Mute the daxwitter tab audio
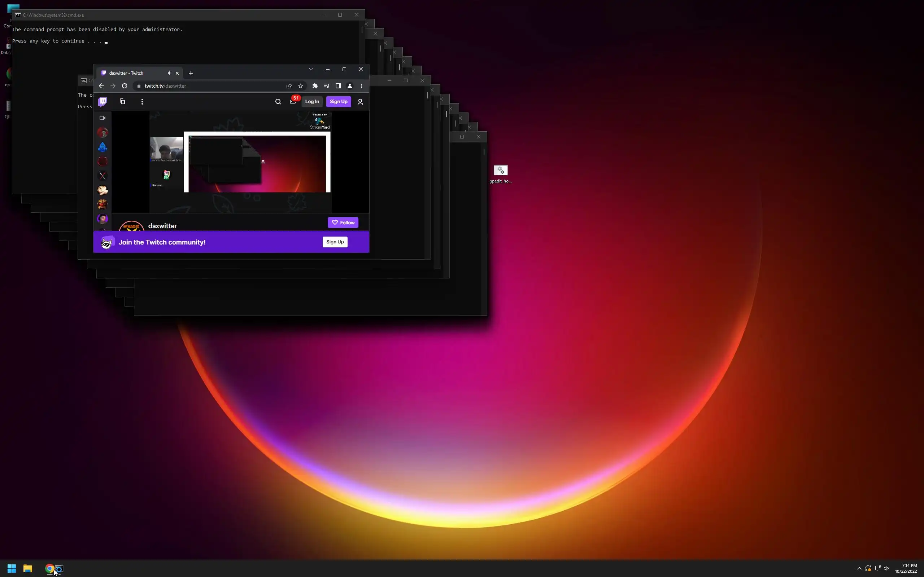Screen dimensions: 924x577 [x=169, y=73]
